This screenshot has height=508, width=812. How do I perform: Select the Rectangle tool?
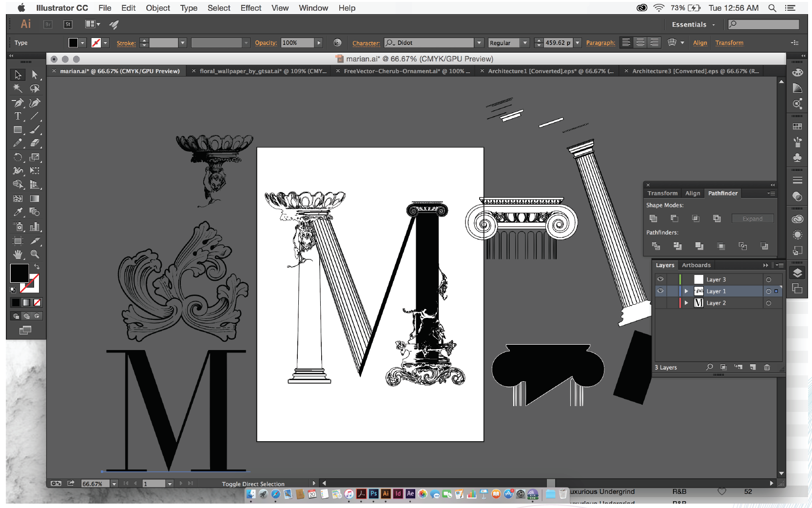pos(18,130)
